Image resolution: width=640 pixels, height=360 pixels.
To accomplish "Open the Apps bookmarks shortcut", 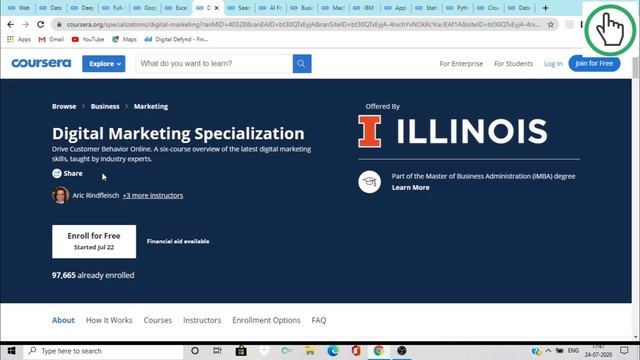I will (19, 39).
